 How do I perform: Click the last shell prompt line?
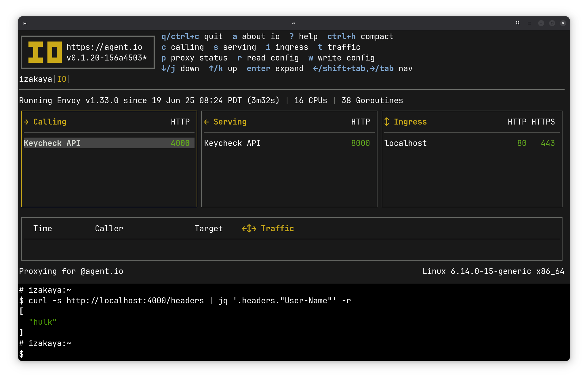21,354
